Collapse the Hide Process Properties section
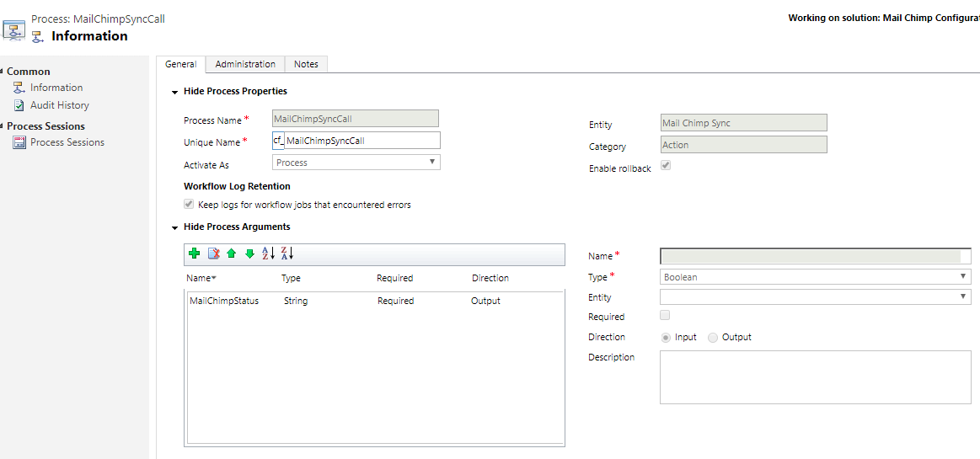The height and width of the screenshot is (459, 980). (x=174, y=92)
